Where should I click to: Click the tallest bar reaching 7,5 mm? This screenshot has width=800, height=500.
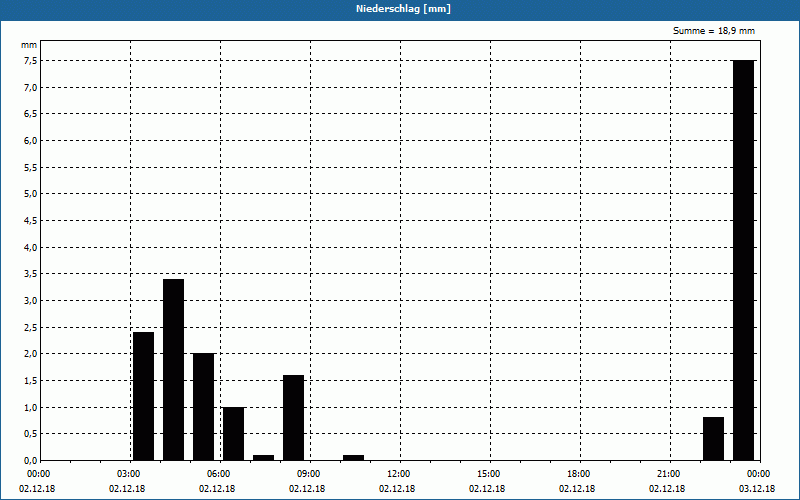tap(743, 260)
